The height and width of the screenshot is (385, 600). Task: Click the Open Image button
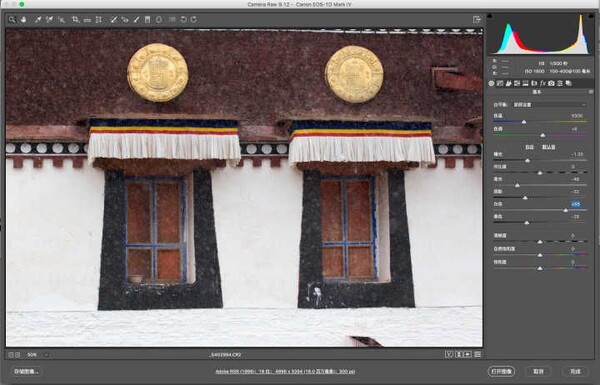coord(501,371)
